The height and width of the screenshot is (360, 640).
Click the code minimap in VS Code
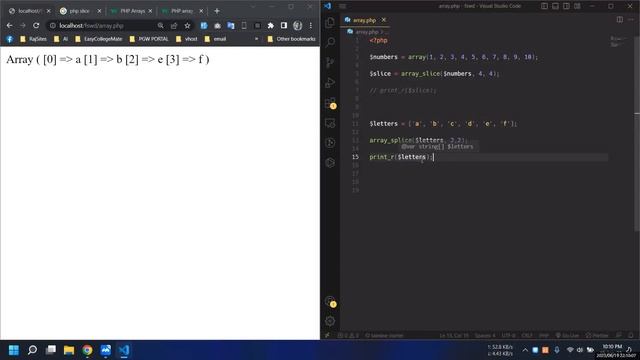tap(618, 41)
